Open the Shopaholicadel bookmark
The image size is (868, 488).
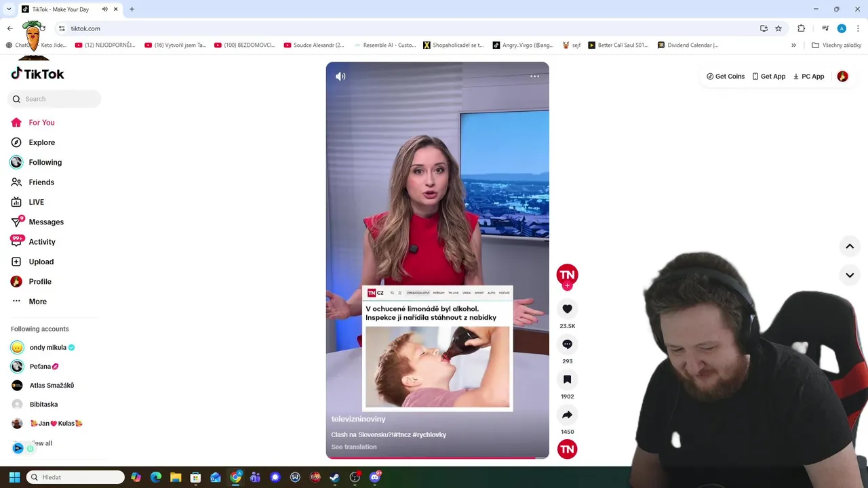click(x=453, y=45)
